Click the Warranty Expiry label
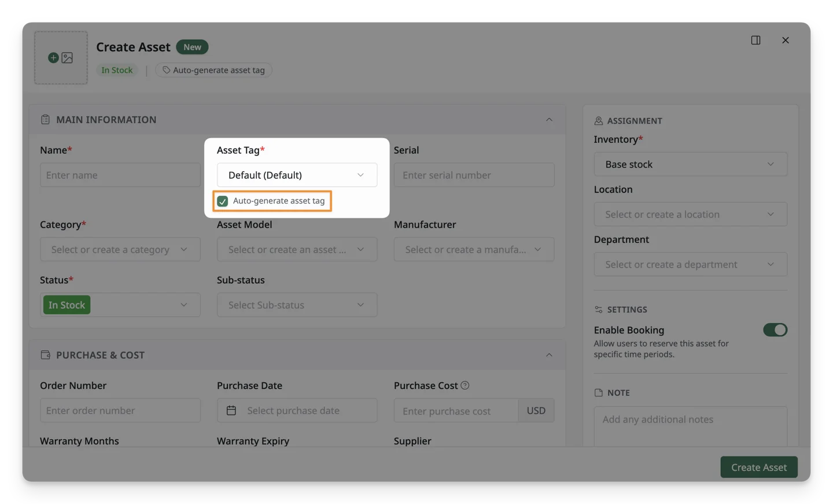 (x=253, y=440)
